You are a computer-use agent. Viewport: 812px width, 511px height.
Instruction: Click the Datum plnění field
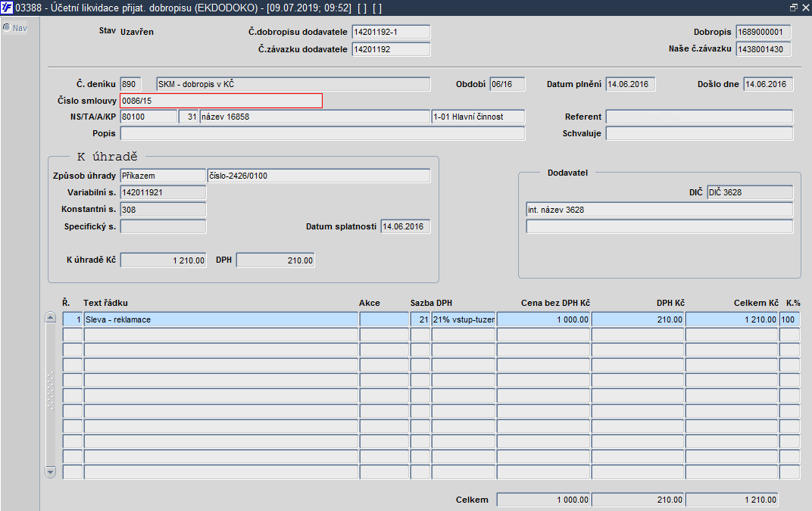[x=630, y=84]
